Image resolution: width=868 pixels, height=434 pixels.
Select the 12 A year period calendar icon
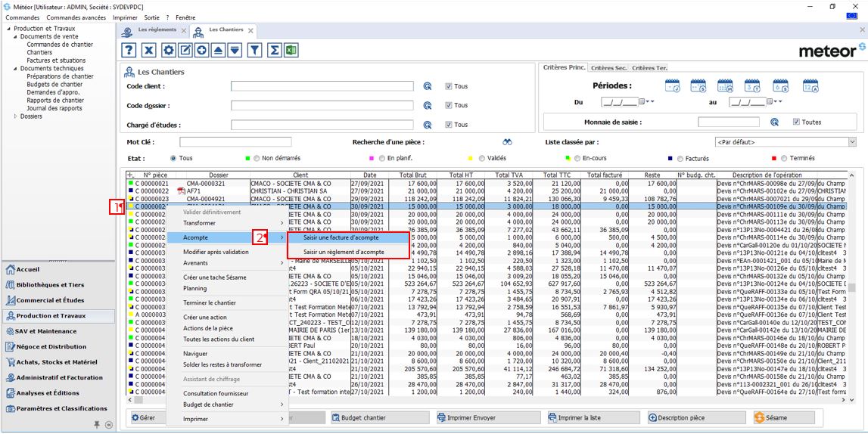click(x=810, y=85)
